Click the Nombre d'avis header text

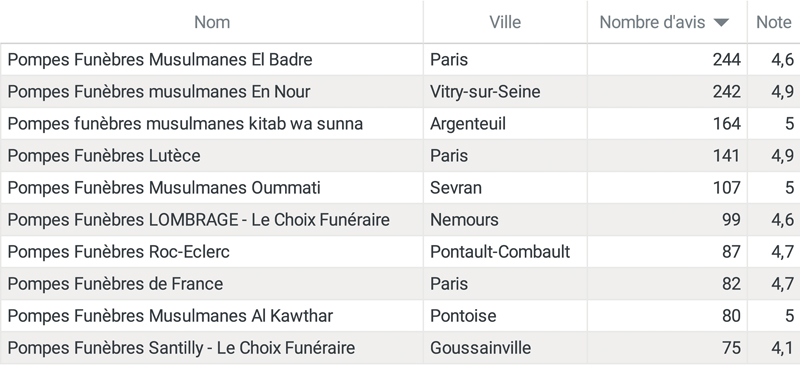(x=652, y=22)
